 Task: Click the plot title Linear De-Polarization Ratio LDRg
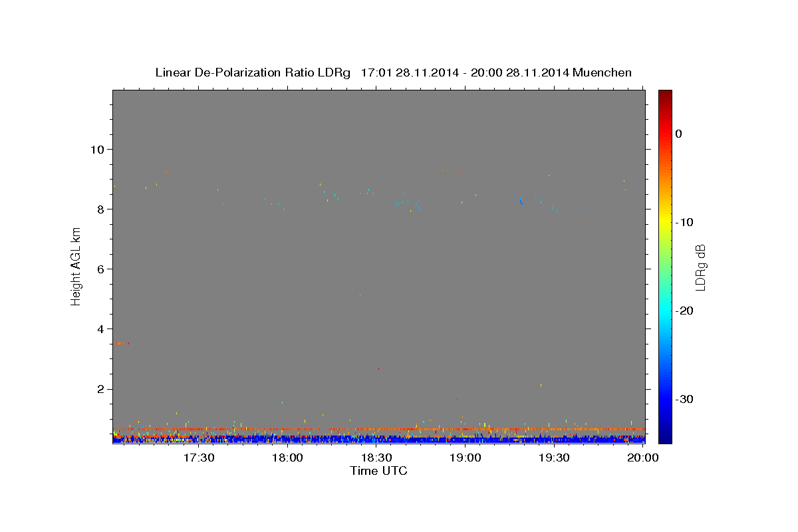point(252,72)
